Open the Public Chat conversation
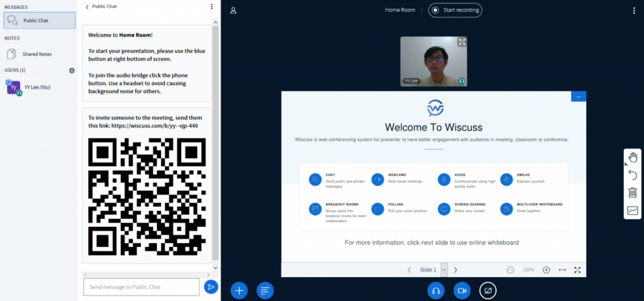Image resolution: width=644 pixels, height=301 pixels. 40,20
